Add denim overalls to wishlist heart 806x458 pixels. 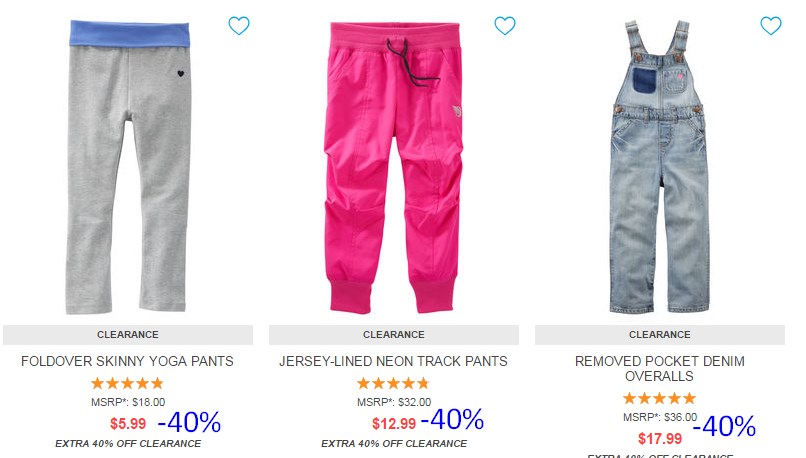click(x=771, y=25)
